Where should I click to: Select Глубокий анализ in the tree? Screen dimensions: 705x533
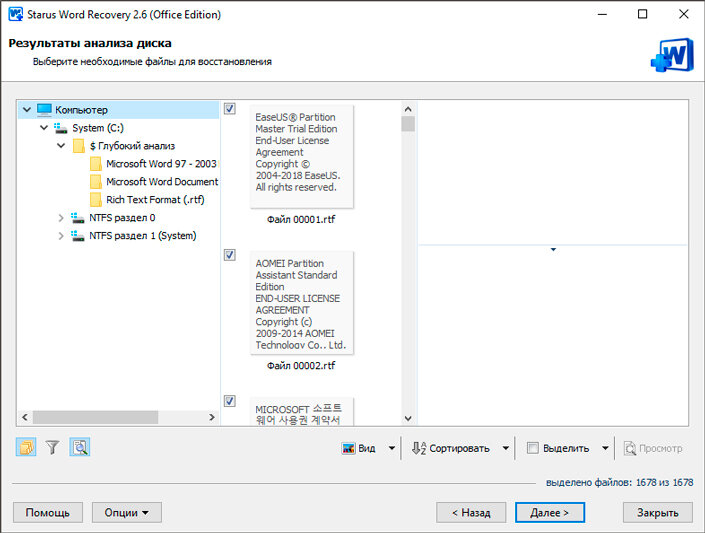[x=132, y=146]
